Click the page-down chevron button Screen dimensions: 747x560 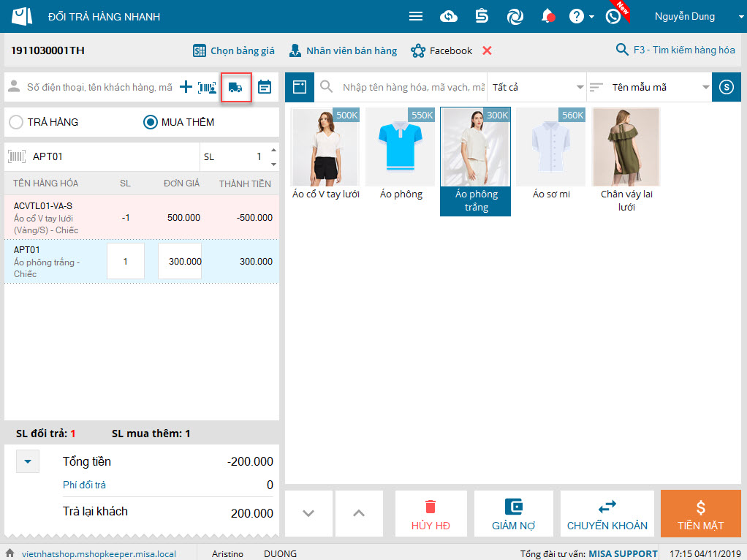point(308,514)
